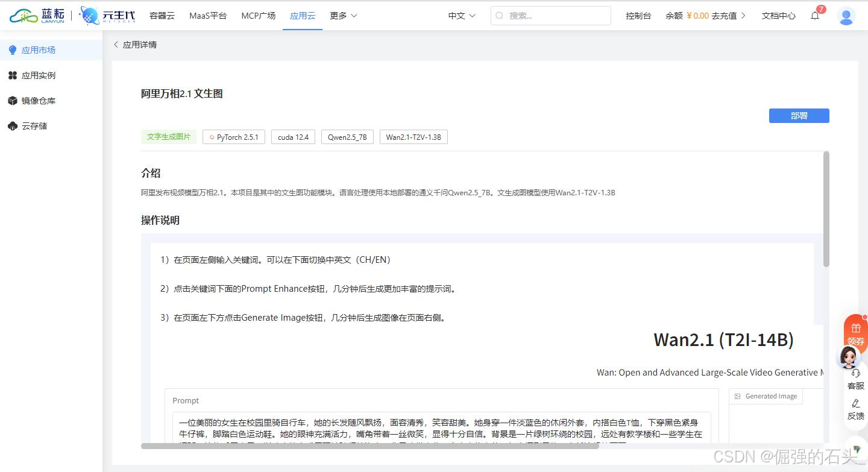Click the PyTorch flame icon
This screenshot has width=868, height=472.
tap(212, 137)
